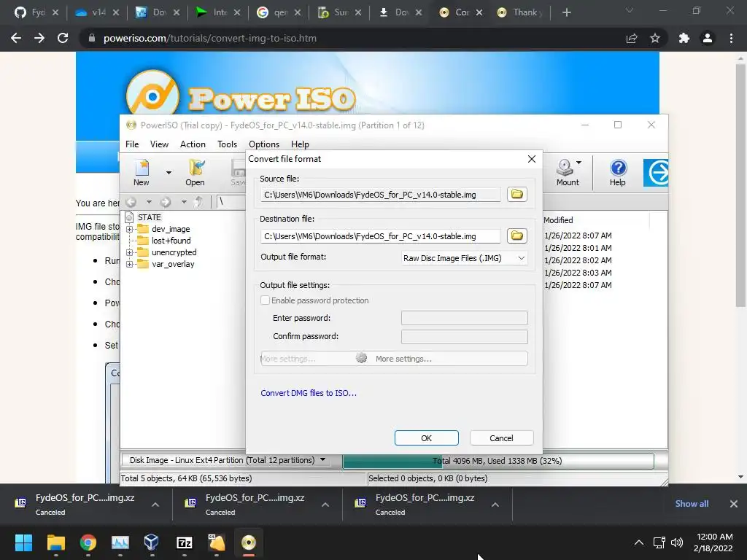Open Chrome from the taskbar
Screen dimensions: 747x560
pyautogui.click(x=88, y=542)
